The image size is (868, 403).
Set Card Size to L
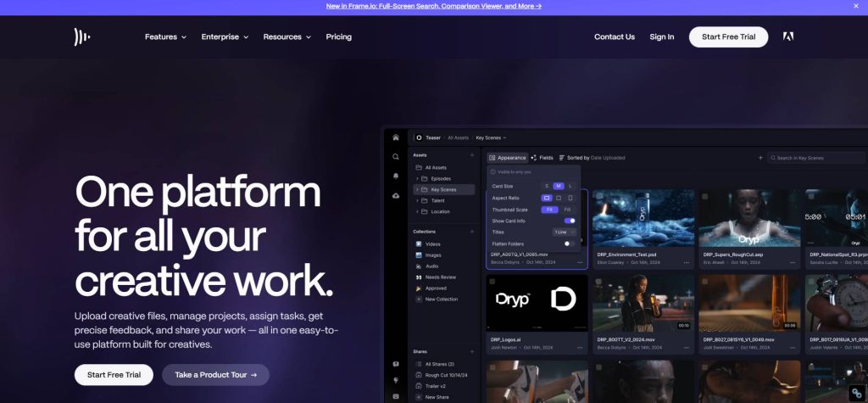point(570,187)
